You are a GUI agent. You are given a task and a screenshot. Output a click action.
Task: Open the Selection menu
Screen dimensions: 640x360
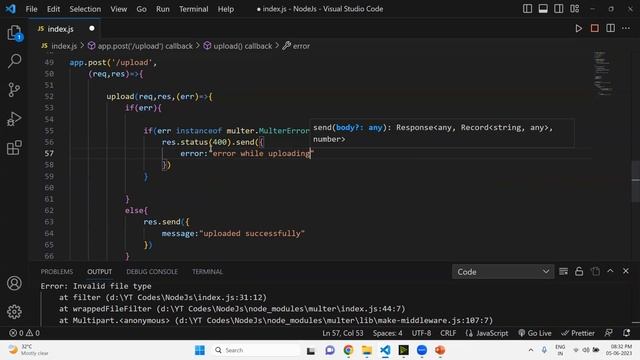pyautogui.click(x=85, y=9)
